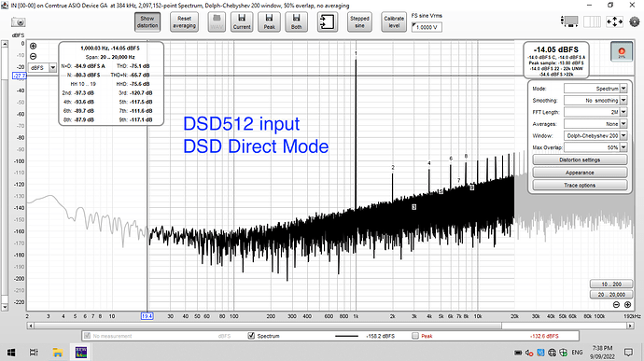Viewport: 644px width, 361px height.
Task: Open the notification center icon
Action: click(628, 353)
